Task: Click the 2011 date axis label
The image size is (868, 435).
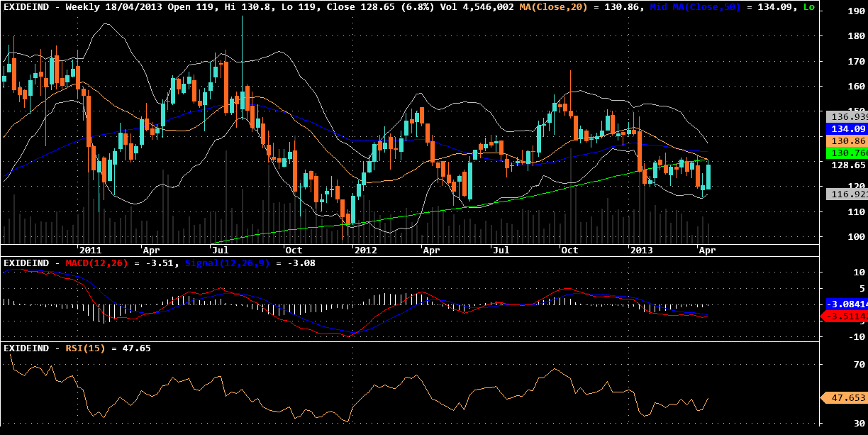Action: (90, 250)
